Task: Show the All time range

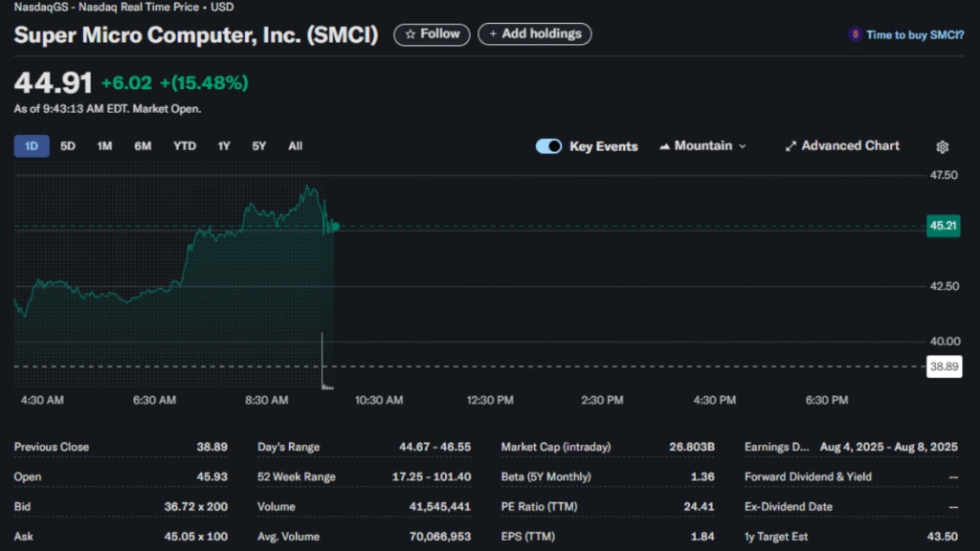Action: point(295,146)
